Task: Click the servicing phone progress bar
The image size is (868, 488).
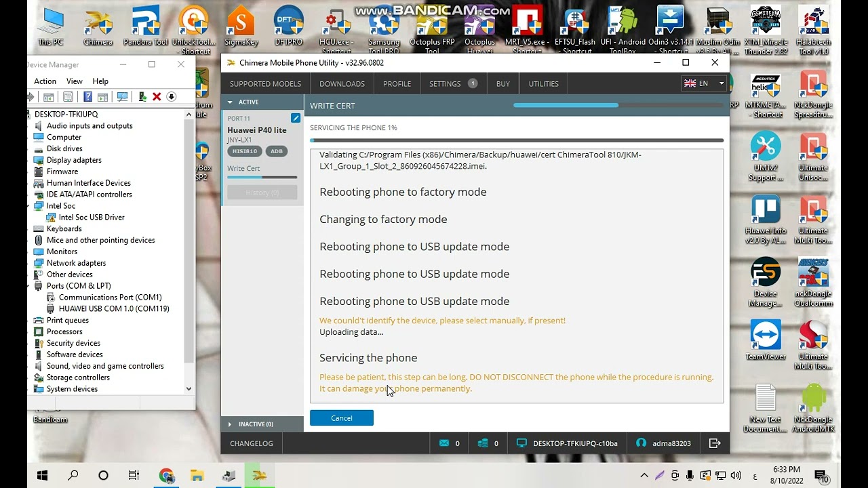Action: point(517,140)
